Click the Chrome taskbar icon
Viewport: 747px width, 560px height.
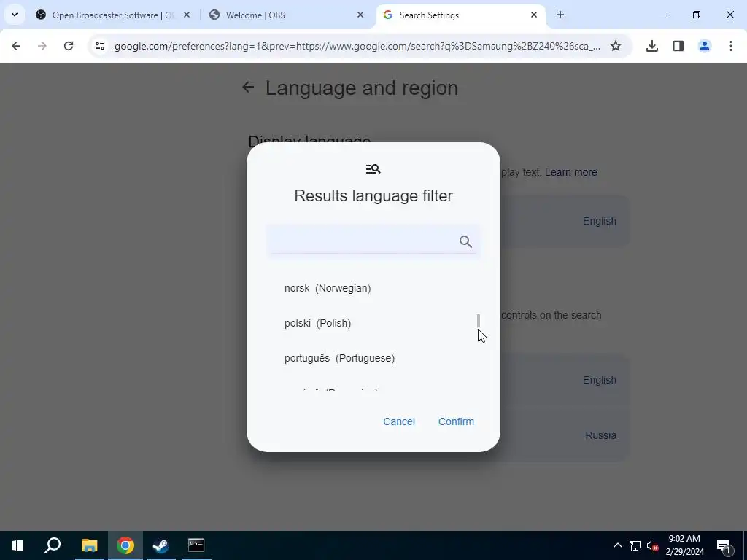[x=125, y=545]
